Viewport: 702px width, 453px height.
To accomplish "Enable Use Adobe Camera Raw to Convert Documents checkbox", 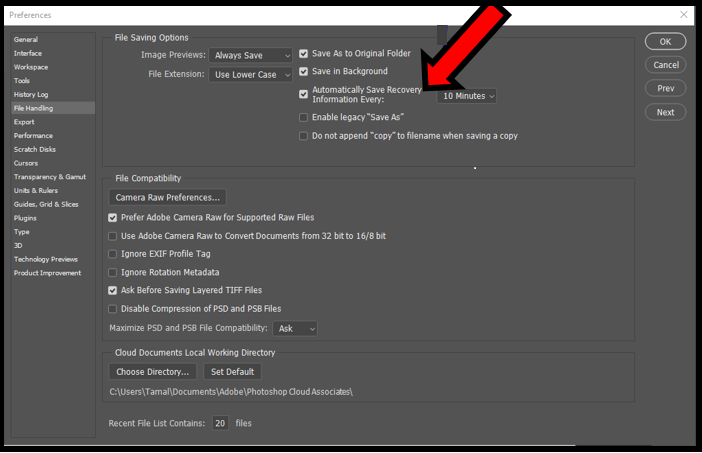I will 112,236.
